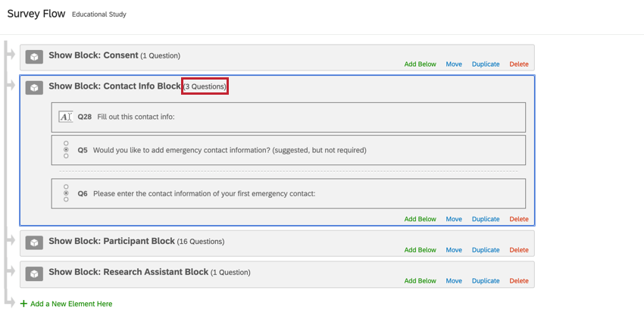Delete the Contact Info Block
The height and width of the screenshot is (322, 644).
(519, 219)
